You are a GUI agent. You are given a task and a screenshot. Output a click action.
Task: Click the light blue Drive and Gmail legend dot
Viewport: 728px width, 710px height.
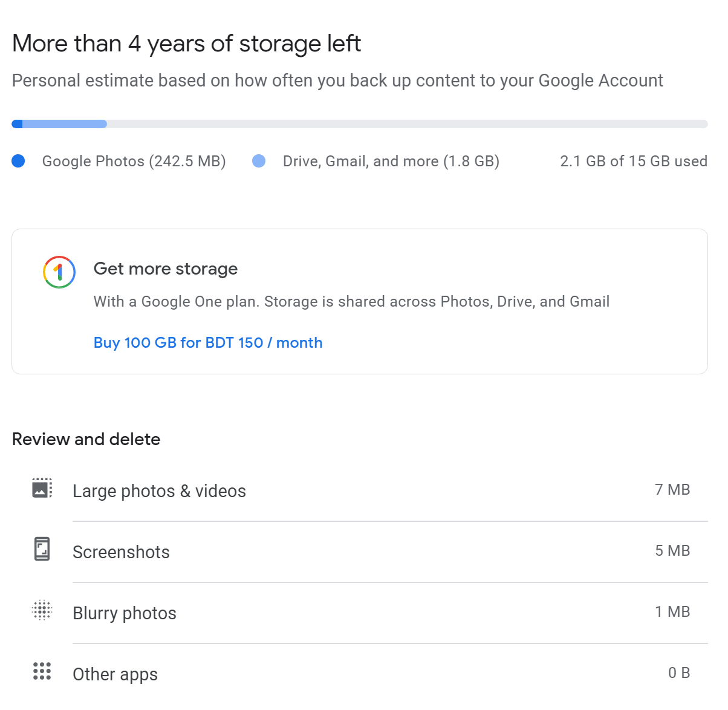259,161
